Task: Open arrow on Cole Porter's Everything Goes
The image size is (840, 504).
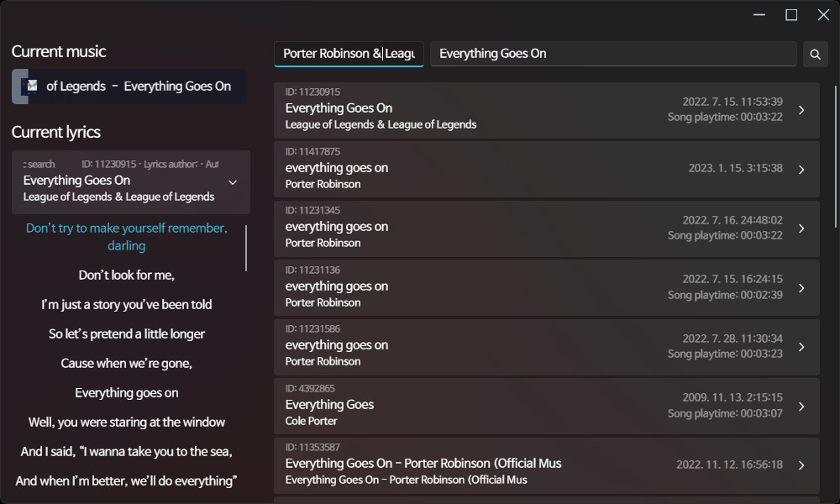Action: [801, 406]
